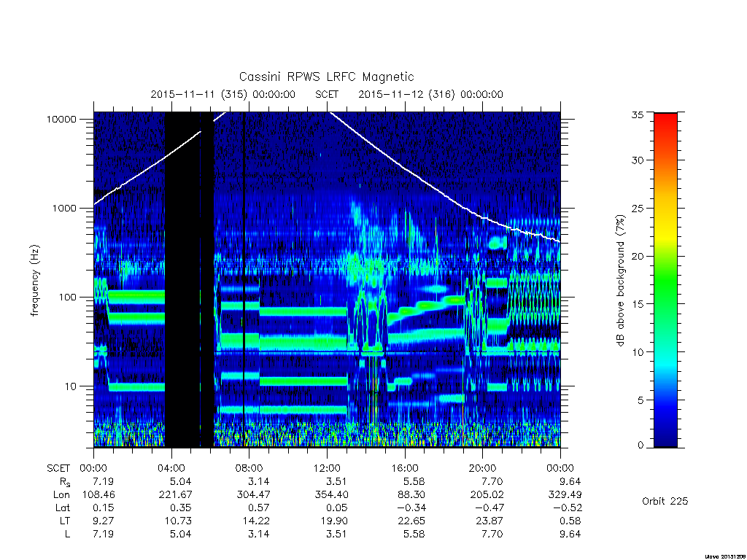Click longitude value 108.46

click(x=98, y=495)
